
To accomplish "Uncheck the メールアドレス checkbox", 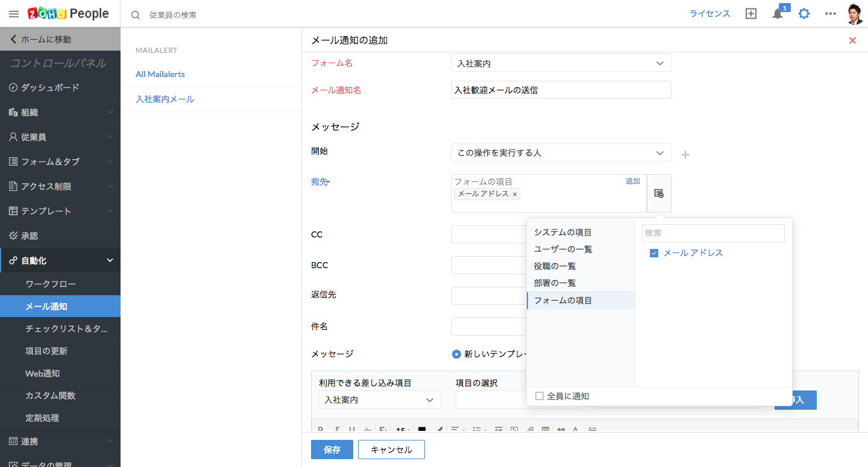I will tap(654, 253).
